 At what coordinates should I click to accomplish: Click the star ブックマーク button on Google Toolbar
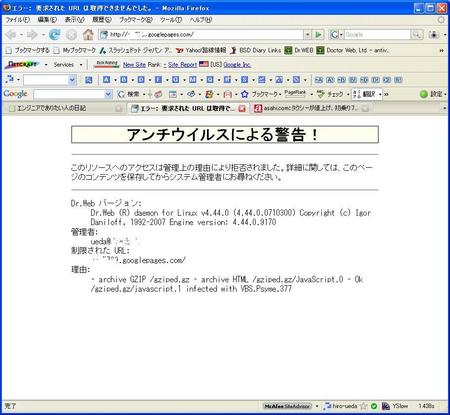[260, 94]
